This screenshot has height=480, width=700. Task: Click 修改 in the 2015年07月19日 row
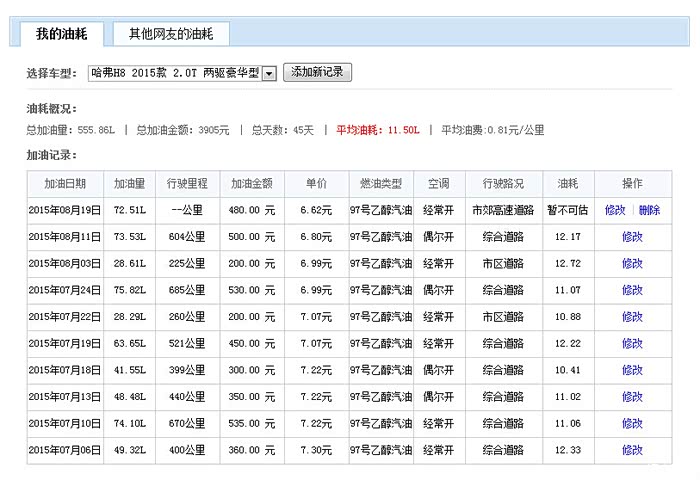coord(632,343)
